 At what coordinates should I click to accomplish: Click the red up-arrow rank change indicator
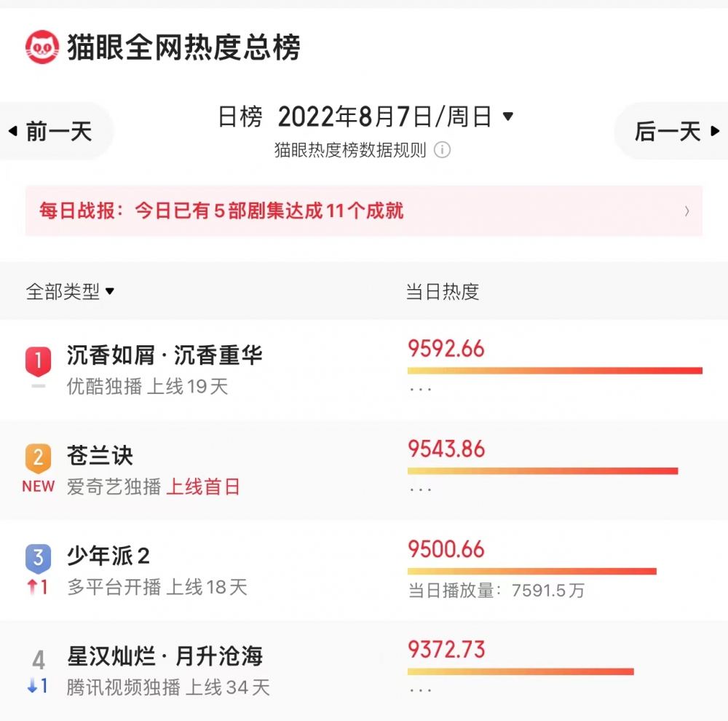(37, 587)
